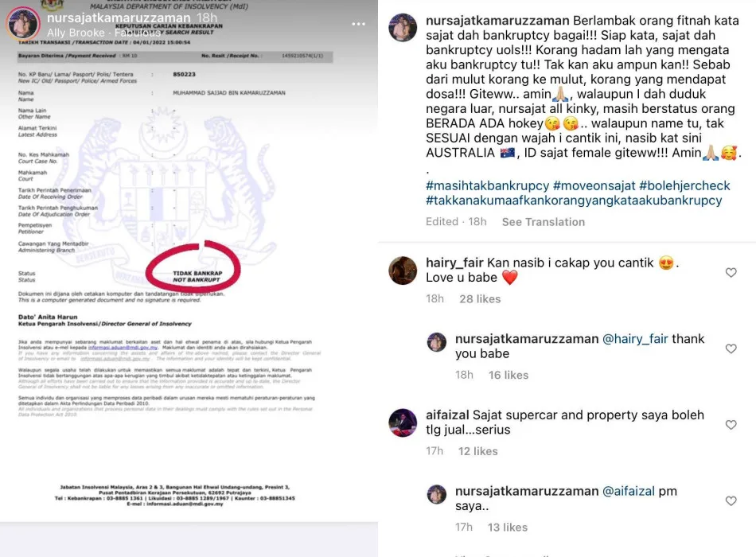The width and height of the screenshot is (756, 557).
Task: Open the #moveonsajat hashtag
Action: point(594,185)
